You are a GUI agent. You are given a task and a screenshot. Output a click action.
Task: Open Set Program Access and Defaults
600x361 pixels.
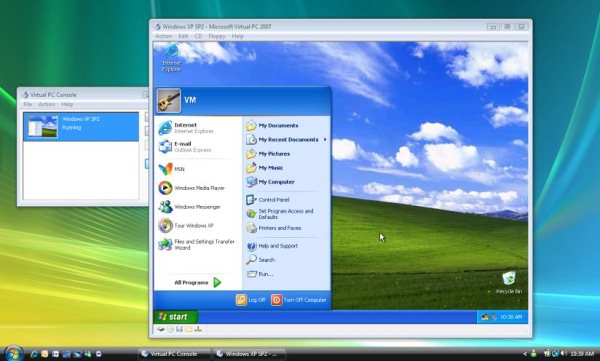tap(280, 214)
